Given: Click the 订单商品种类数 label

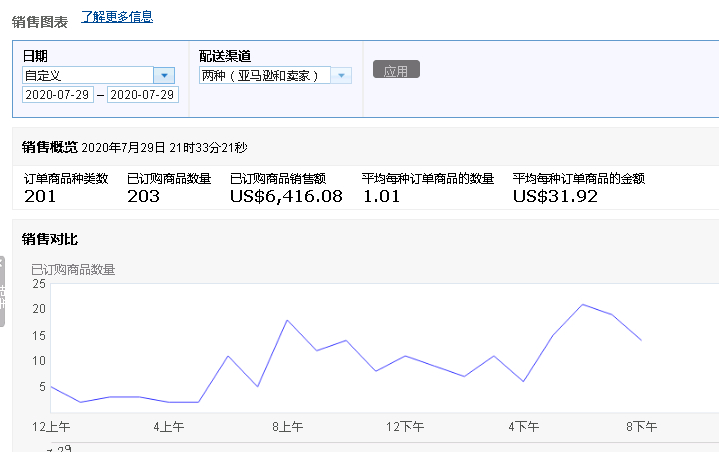Looking at the screenshot, I should pyautogui.click(x=66, y=178).
